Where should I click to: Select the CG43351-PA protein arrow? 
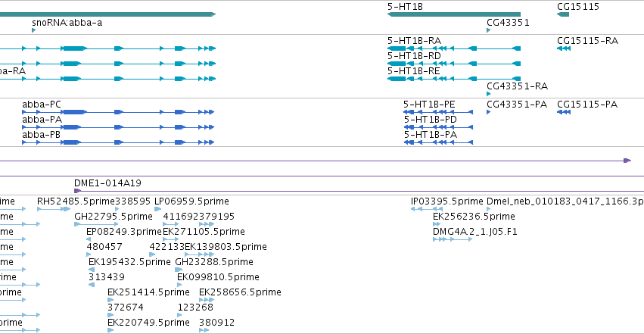pyautogui.click(x=488, y=112)
